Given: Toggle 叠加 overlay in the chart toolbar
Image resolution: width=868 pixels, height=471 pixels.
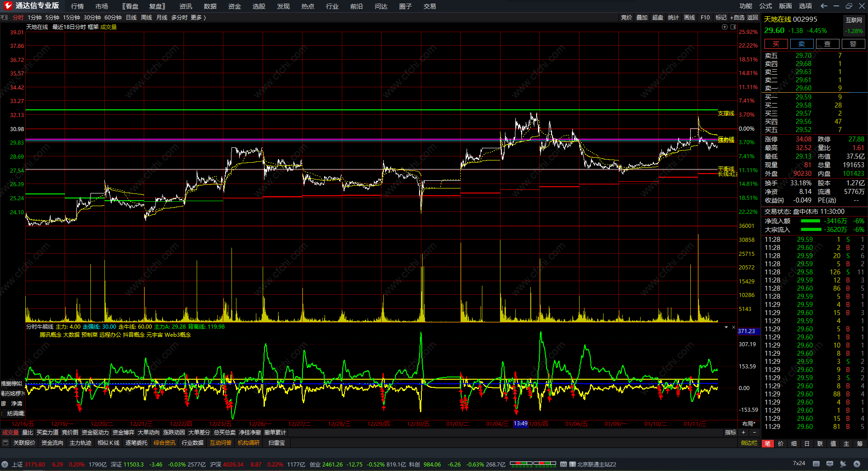Looking at the screenshot, I should tap(642, 18).
